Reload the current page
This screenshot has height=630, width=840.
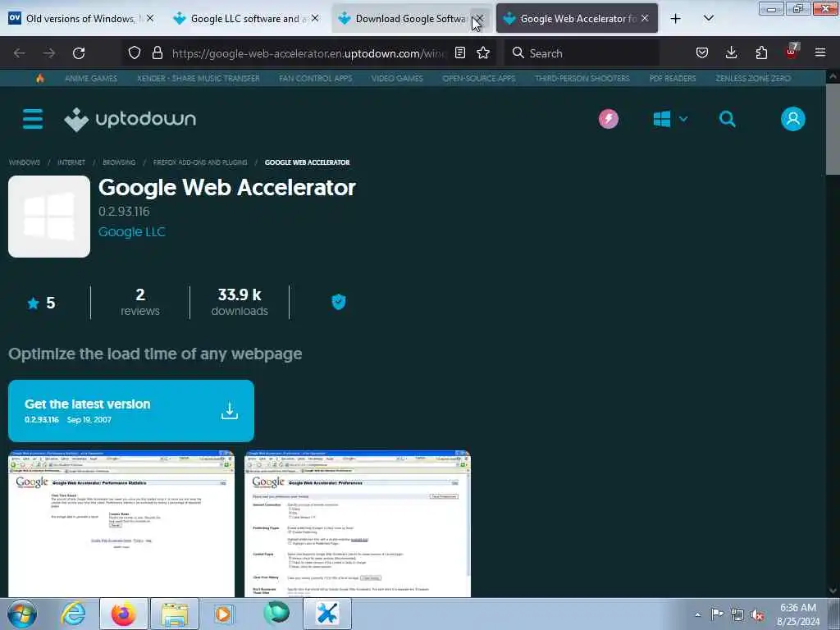pyautogui.click(x=79, y=53)
